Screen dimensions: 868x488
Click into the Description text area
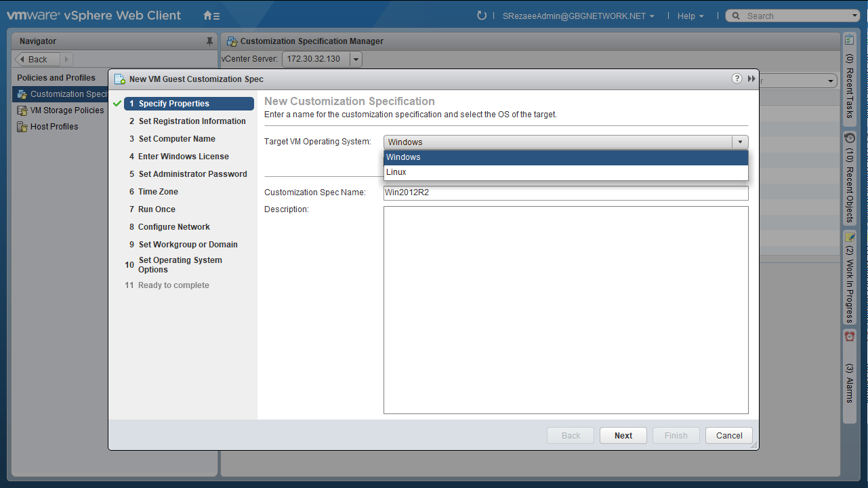click(x=565, y=310)
